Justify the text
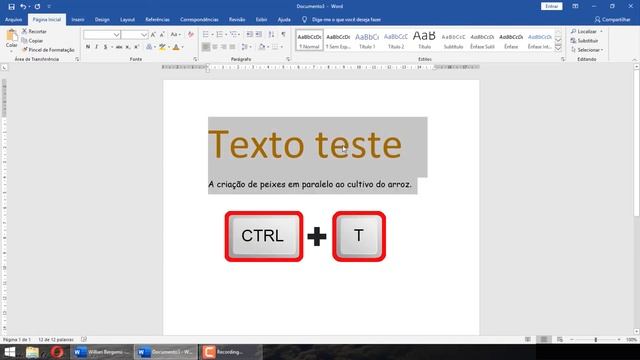This screenshot has width=640, height=360. [x=233, y=47]
